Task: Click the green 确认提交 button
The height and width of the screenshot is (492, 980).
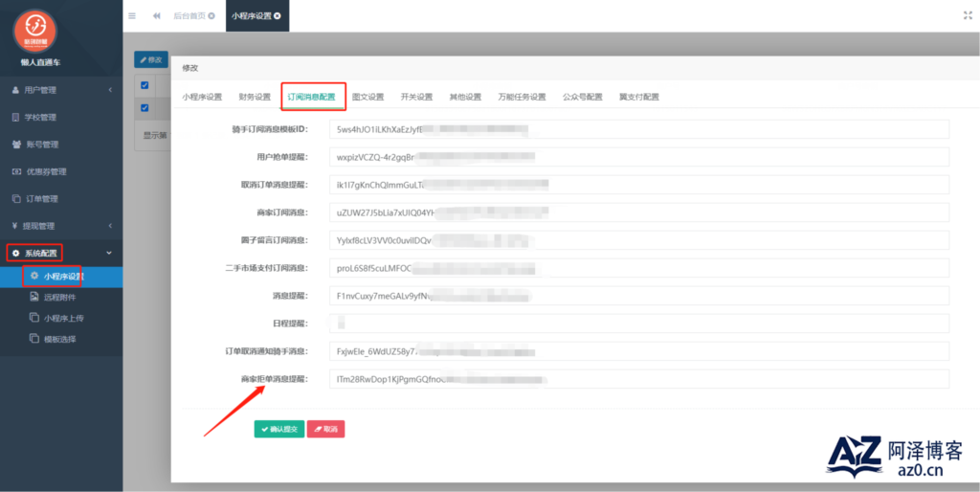Action: 279,430
